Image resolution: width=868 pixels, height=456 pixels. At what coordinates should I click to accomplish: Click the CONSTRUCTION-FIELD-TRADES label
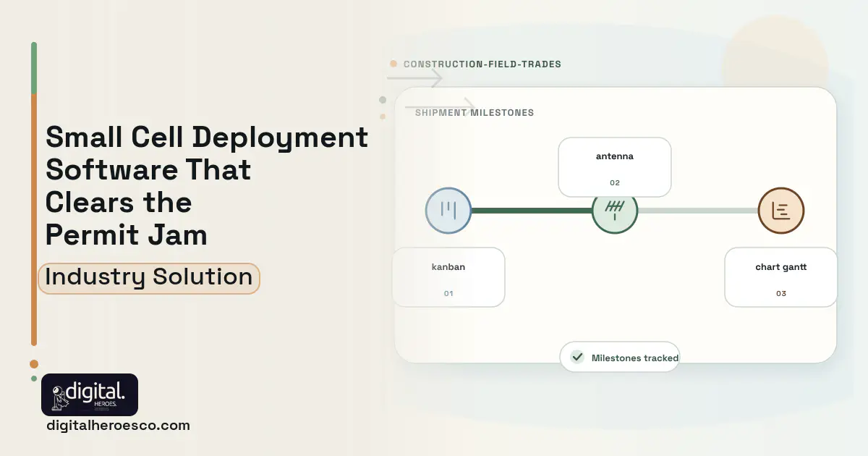coord(482,64)
